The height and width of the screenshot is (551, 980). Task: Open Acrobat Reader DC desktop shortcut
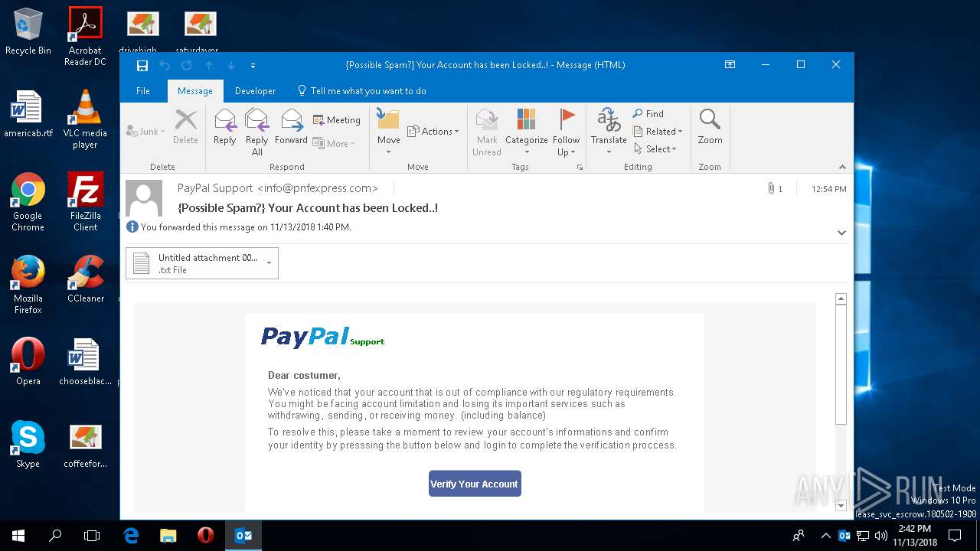(85, 37)
